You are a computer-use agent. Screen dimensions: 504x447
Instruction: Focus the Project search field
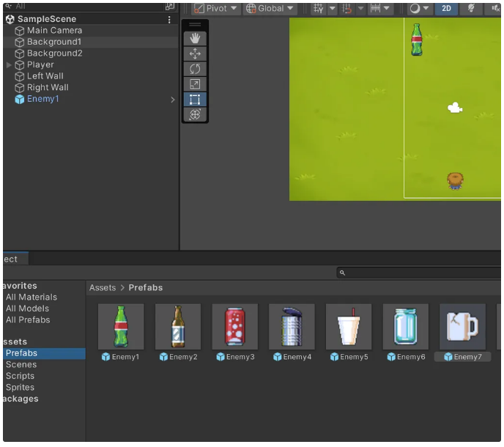[x=419, y=273]
